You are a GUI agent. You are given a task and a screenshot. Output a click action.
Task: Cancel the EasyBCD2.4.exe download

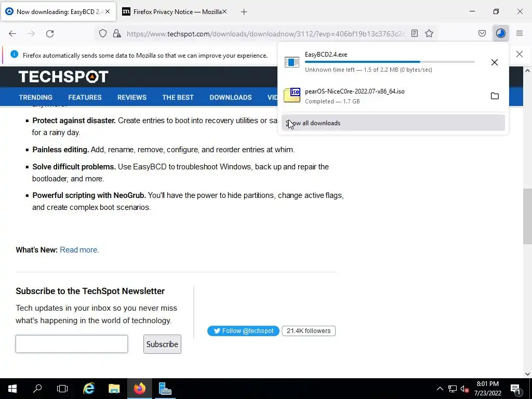(495, 62)
